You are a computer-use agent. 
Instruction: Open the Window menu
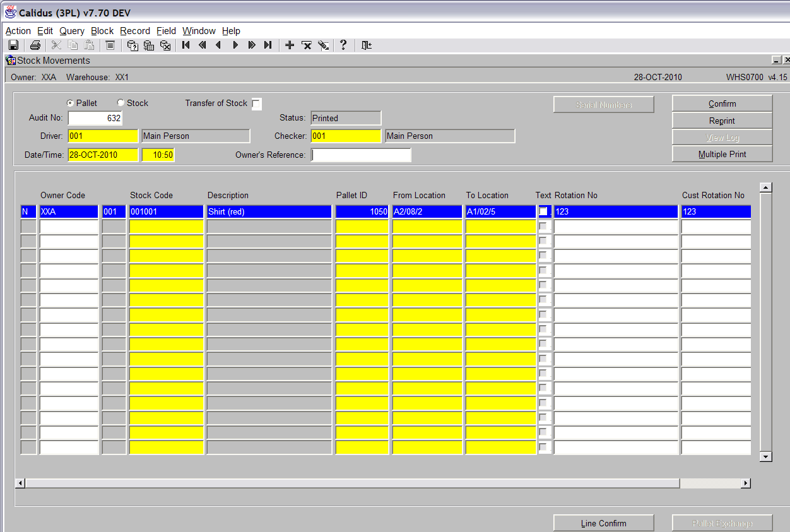199,31
